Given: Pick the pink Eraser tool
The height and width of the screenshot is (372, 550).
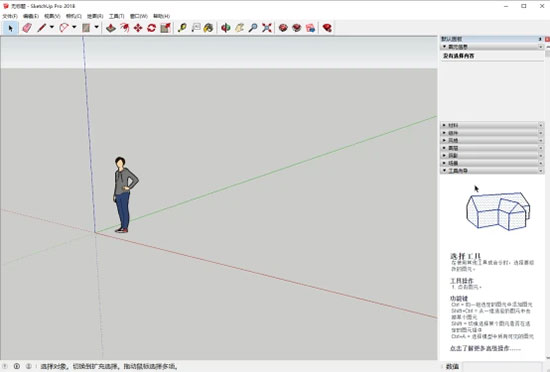Looking at the screenshot, I should [x=27, y=28].
